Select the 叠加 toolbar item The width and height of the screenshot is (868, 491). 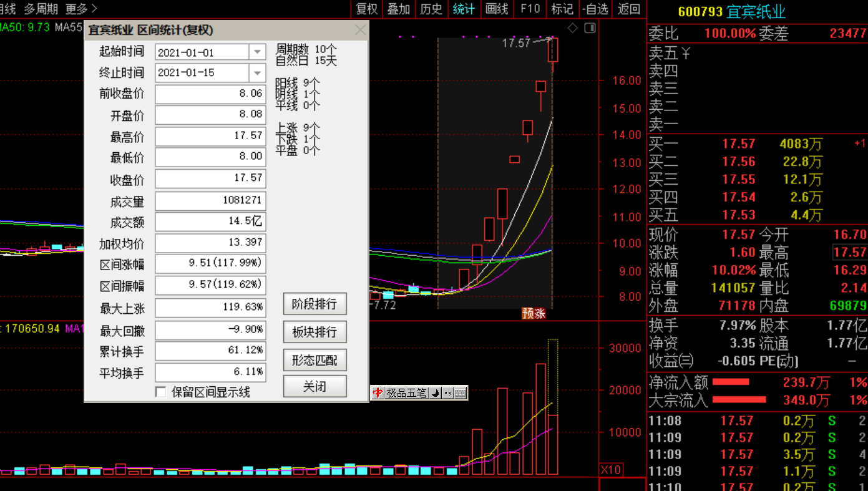399,9
